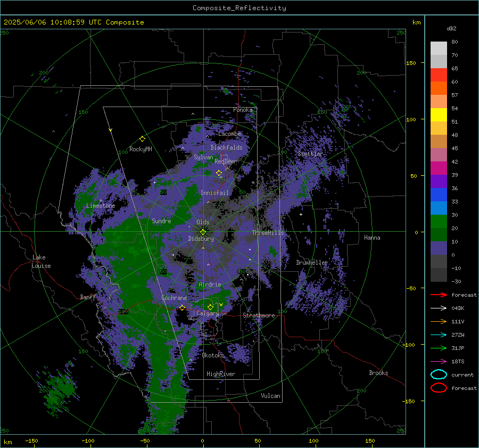Click the Didsbury town label

click(201, 239)
